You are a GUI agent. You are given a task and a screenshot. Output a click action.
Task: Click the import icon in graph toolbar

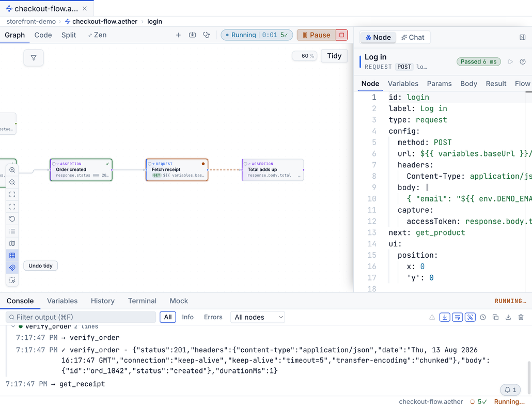192,35
